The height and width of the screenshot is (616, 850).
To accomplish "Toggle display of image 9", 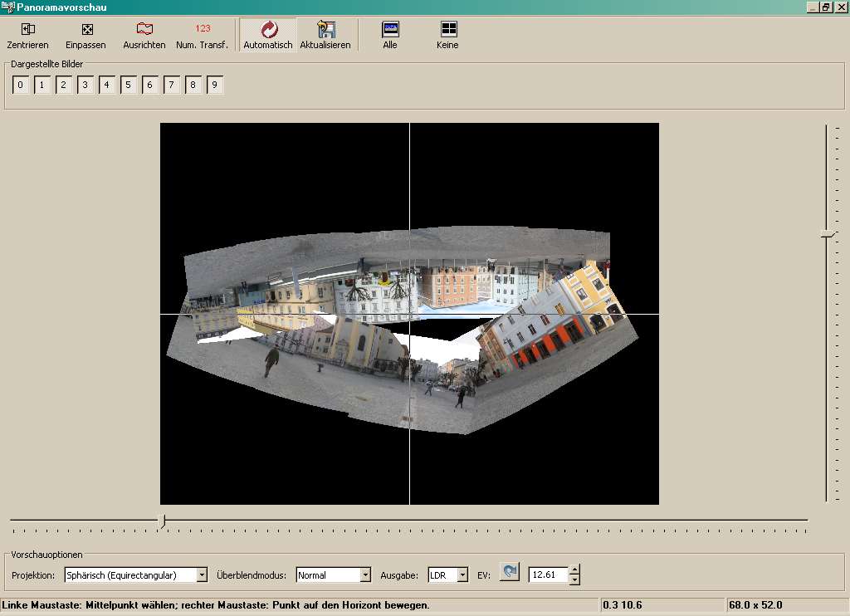I will pyautogui.click(x=215, y=85).
